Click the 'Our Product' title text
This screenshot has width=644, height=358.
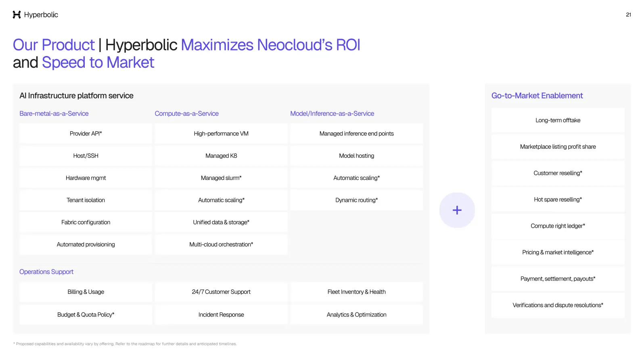(54, 45)
